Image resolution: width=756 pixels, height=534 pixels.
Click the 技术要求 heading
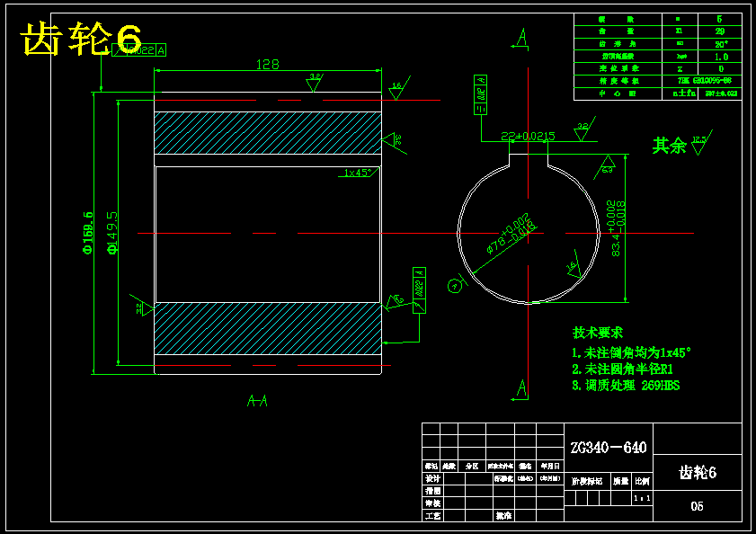598,333
